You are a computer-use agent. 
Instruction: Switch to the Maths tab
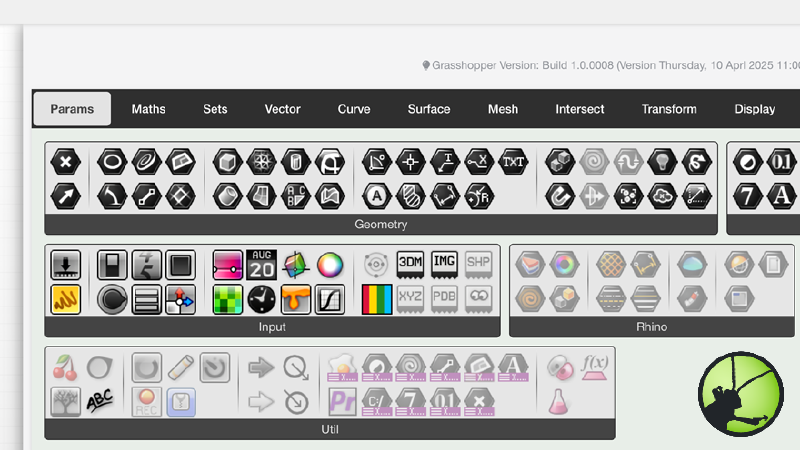148,109
